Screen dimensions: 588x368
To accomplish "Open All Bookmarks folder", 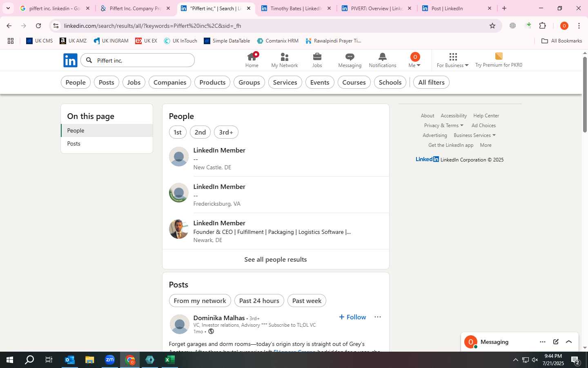I will (x=561, y=41).
